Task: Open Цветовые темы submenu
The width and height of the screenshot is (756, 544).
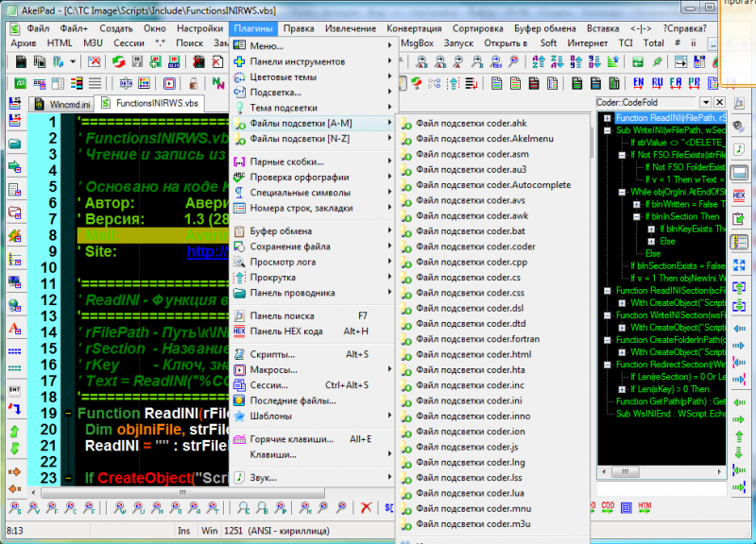Action: 283,76
